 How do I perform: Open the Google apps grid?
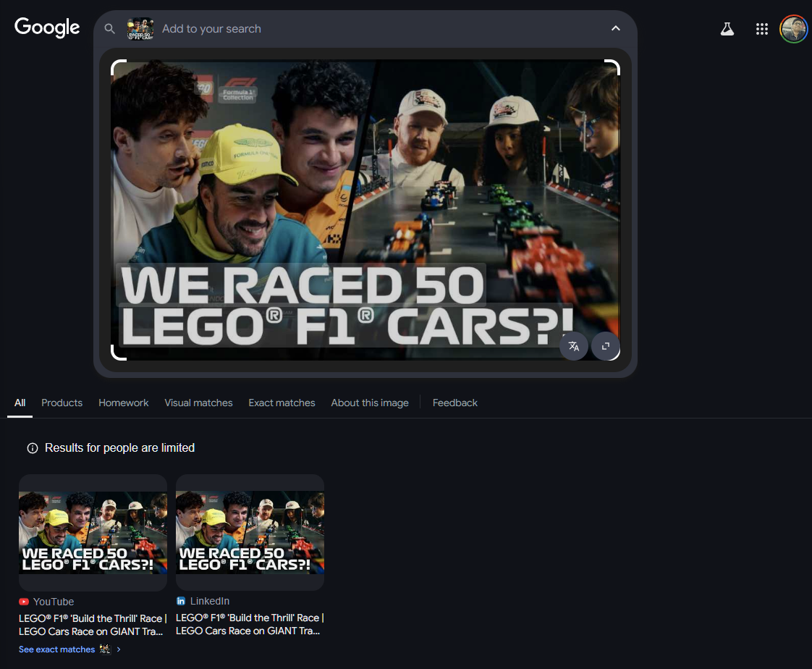[x=762, y=29]
